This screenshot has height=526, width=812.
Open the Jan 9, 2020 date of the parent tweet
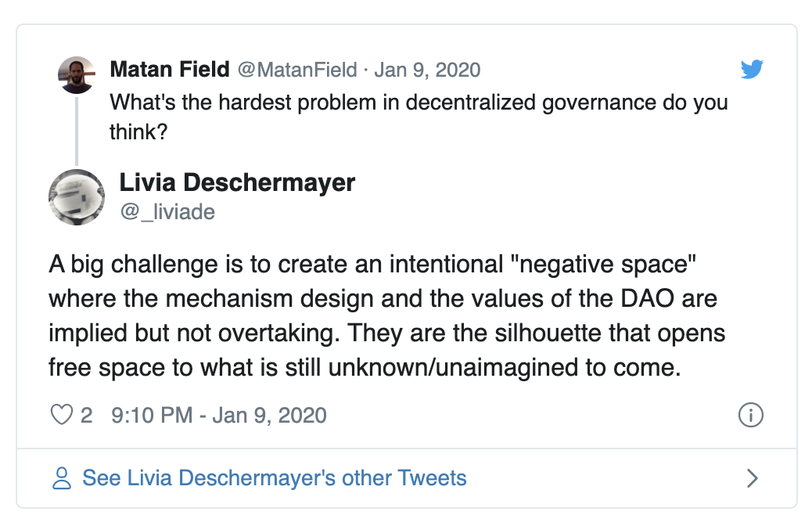pos(427,70)
